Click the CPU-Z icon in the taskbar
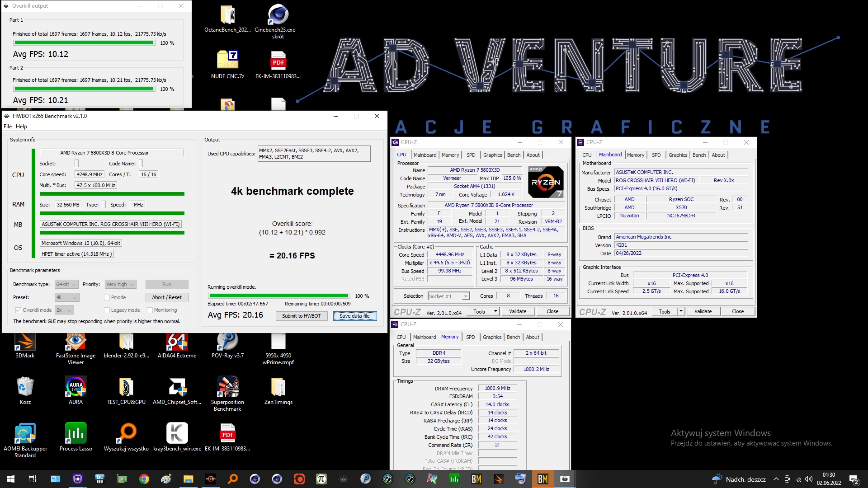Screen dimensions: 868x488 pyautogui.click(x=78, y=479)
